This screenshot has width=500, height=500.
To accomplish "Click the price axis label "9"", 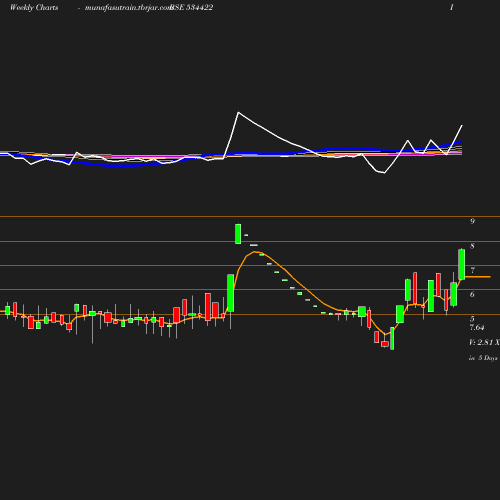I will pyautogui.click(x=472, y=221).
